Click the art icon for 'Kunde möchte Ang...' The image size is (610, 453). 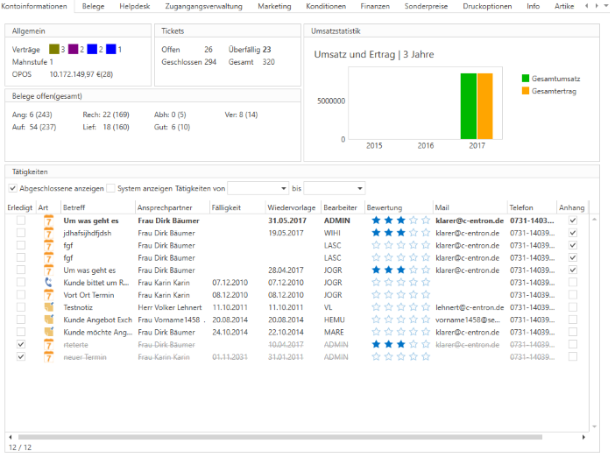point(47,332)
